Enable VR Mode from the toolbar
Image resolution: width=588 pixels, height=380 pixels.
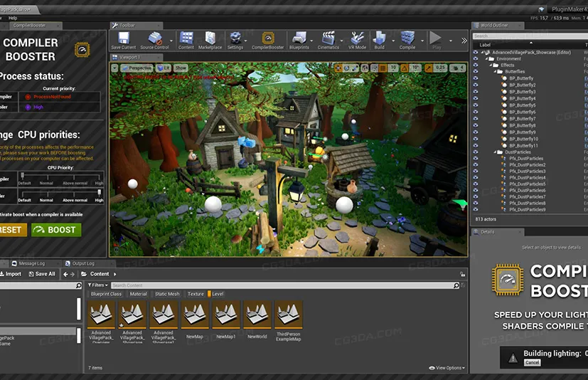pos(357,41)
